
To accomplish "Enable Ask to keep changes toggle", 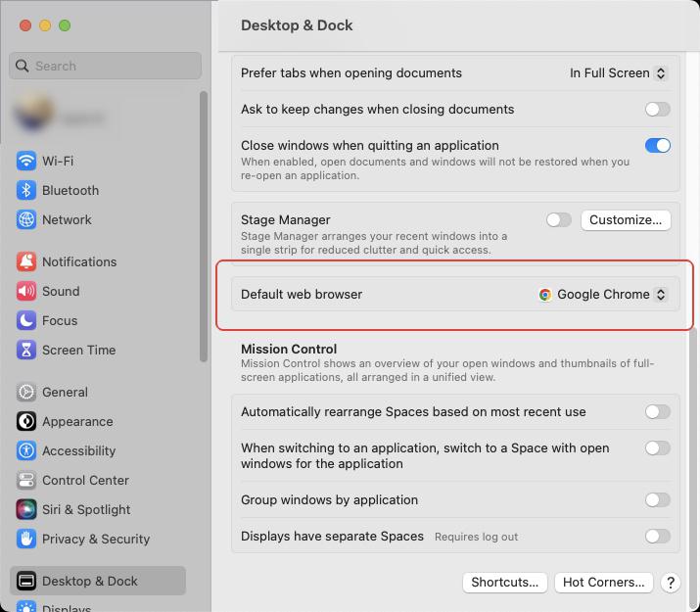I will [x=657, y=110].
